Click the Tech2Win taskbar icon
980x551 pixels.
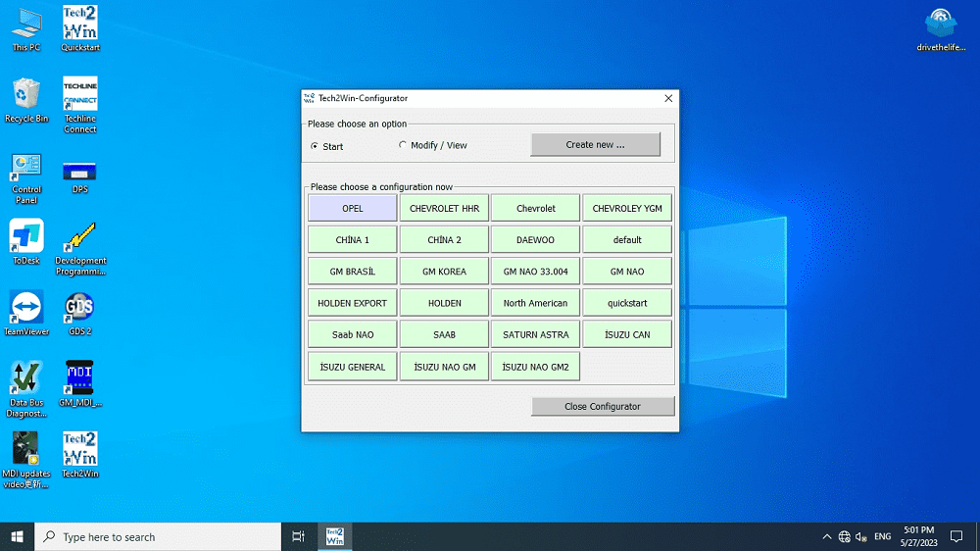tap(334, 536)
